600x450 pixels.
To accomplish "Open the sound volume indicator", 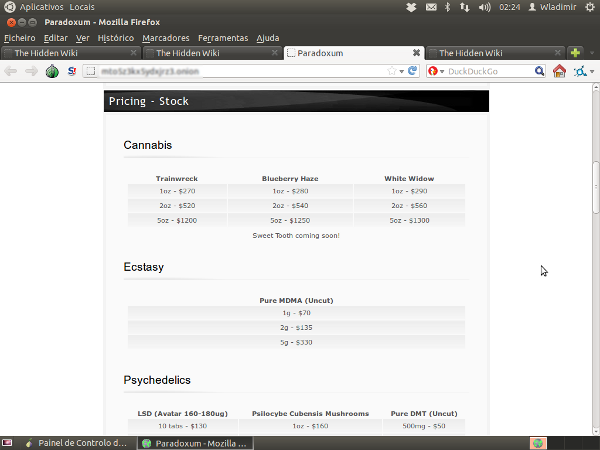I will click(484, 7).
